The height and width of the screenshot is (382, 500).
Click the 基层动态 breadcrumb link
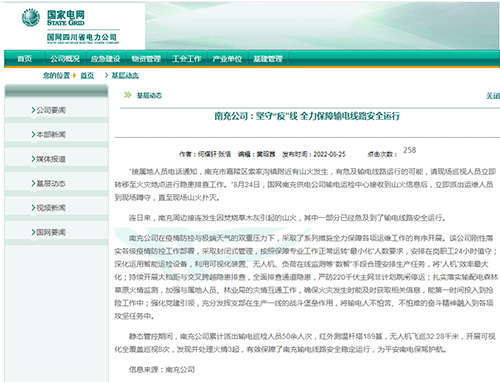click(x=125, y=76)
